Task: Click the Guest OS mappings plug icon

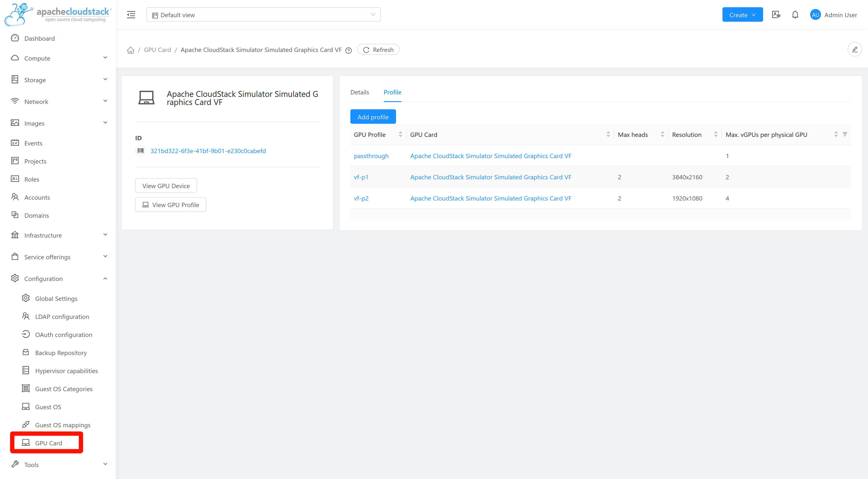Action: (26, 425)
